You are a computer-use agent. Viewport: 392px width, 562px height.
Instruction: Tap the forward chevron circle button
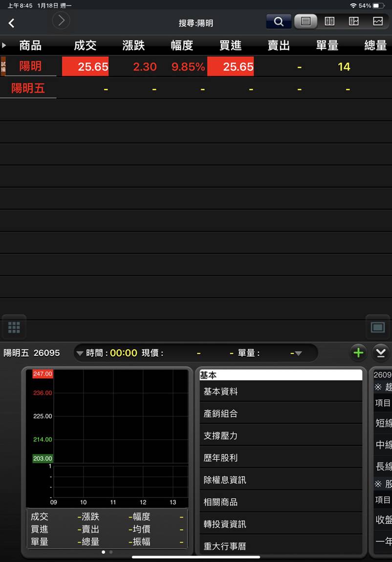point(61,21)
